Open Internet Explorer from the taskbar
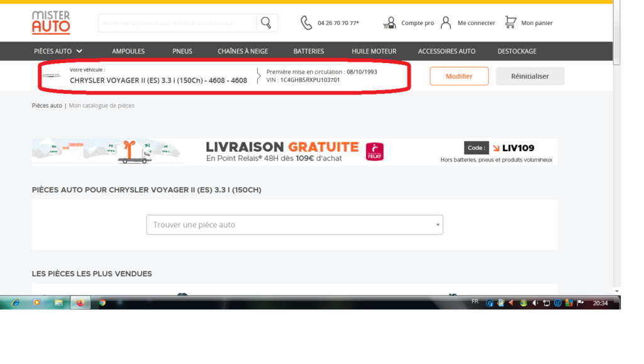This screenshot has width=644, height=364. coord(16,303)
